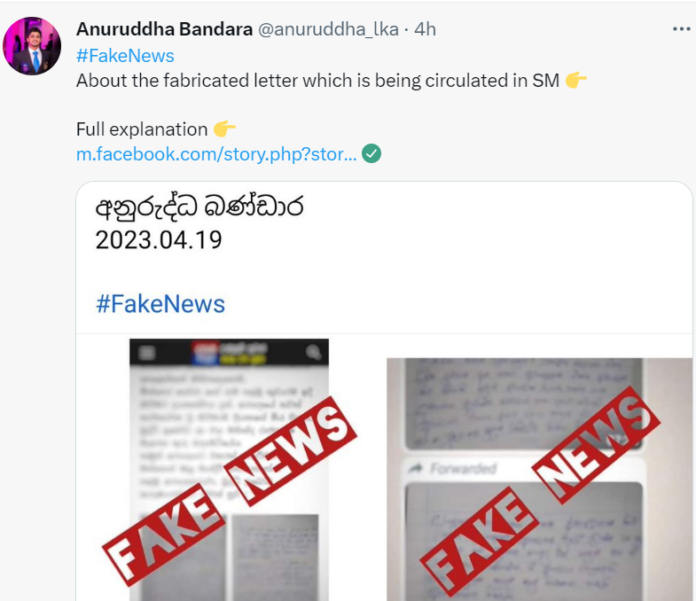Click the 4h tweet timestamp
The width and height of the screenshot is (696, 601).
425,29
